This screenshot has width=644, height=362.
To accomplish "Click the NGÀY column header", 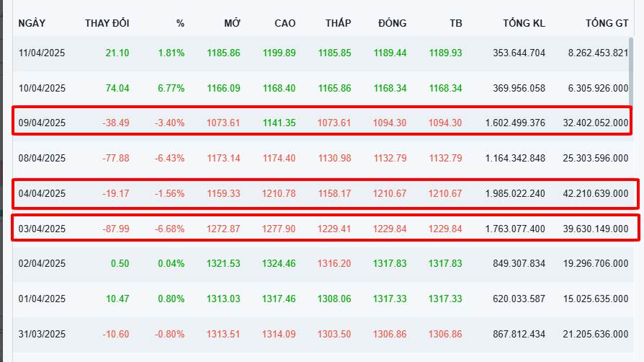I will (x=32, y=23).
